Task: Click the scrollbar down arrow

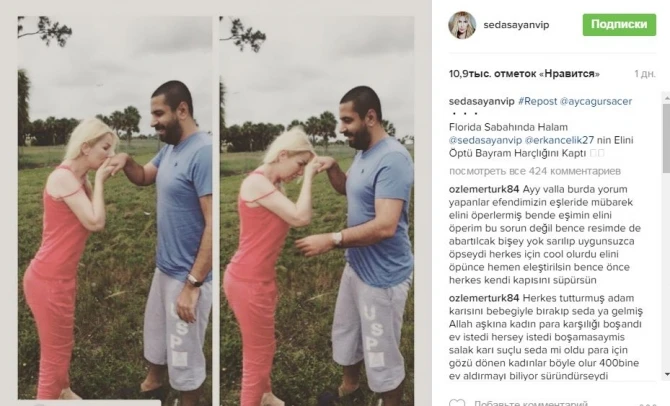Action: pos(667,375)
